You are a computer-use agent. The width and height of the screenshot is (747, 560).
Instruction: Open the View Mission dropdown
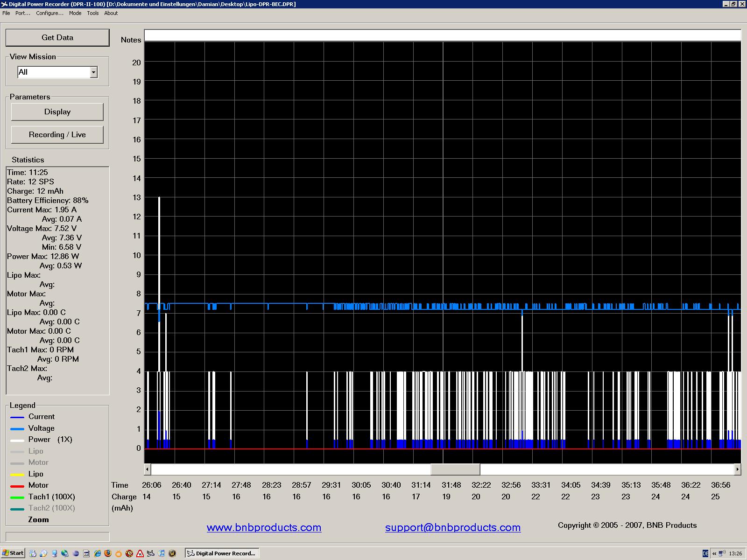coord(93,72)
